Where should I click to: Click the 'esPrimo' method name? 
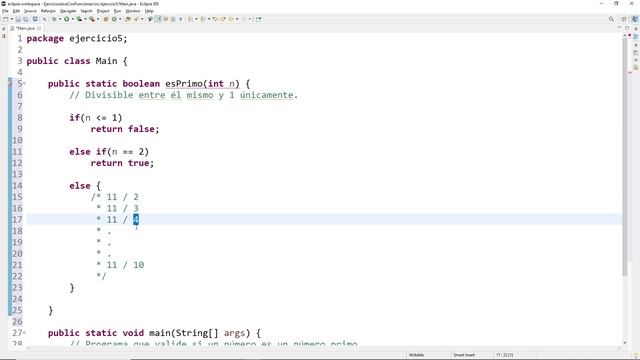[x=184, y=84]
